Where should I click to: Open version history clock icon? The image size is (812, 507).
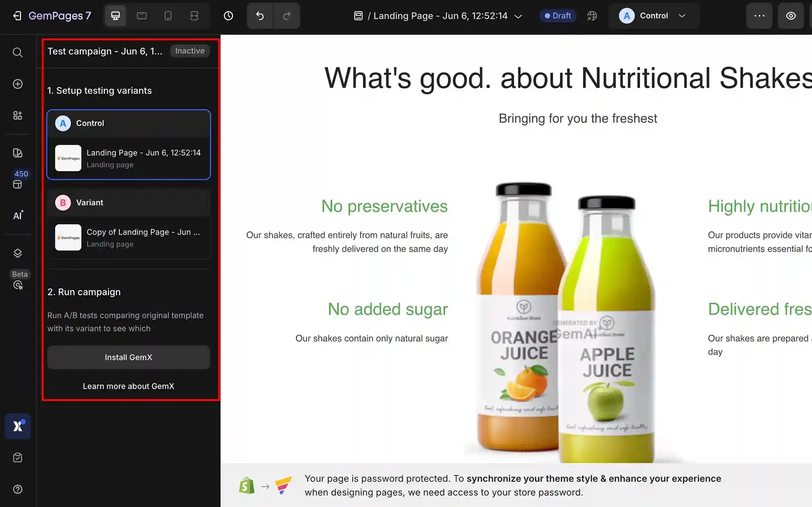[x=228, y=16]
